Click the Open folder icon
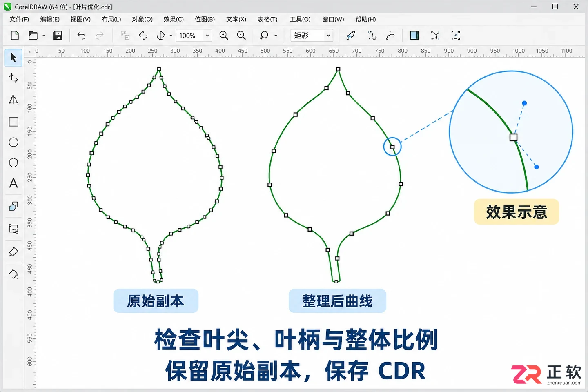Image resolution: width=588 pixels, height=392 pixels. 33,36
